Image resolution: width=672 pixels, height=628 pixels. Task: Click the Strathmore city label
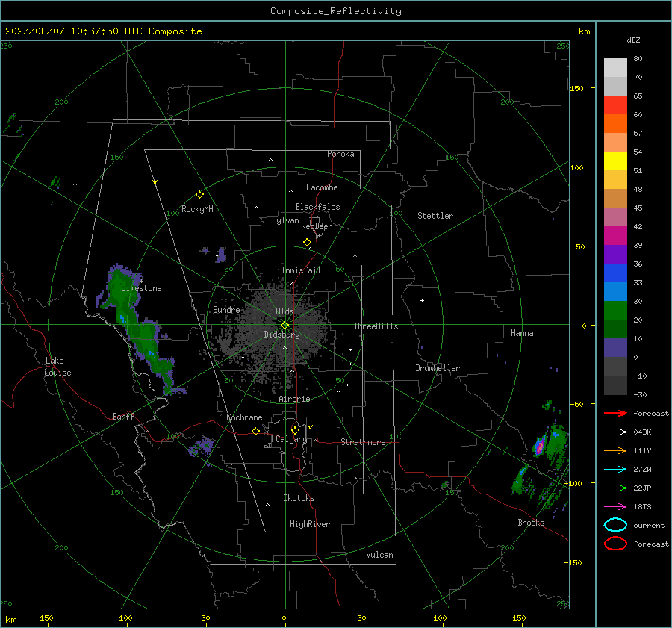point(363,442)
